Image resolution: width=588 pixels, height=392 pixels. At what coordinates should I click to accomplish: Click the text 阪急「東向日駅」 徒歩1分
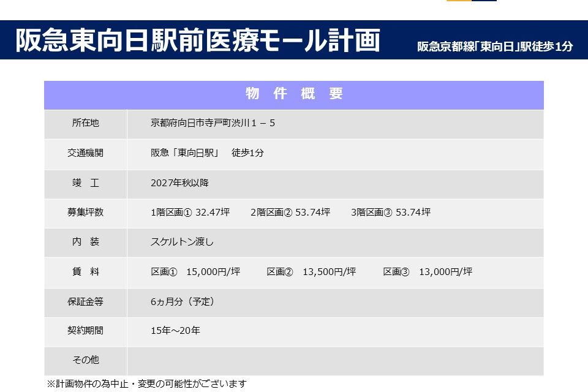207,153
